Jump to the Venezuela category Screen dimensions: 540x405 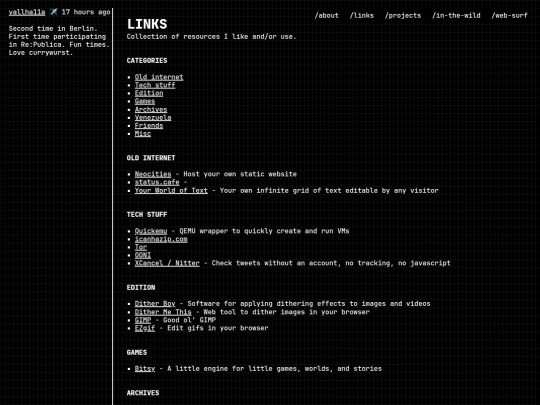(153, 117)
